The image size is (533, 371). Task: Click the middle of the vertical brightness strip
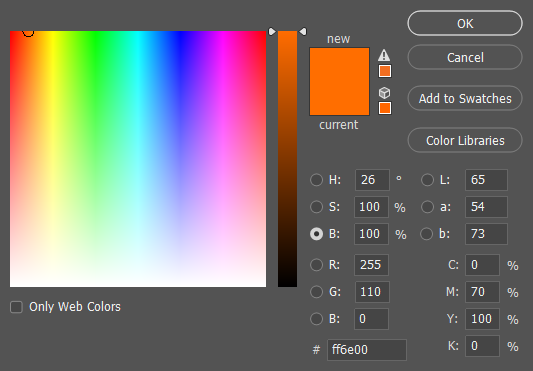point(287,159)
